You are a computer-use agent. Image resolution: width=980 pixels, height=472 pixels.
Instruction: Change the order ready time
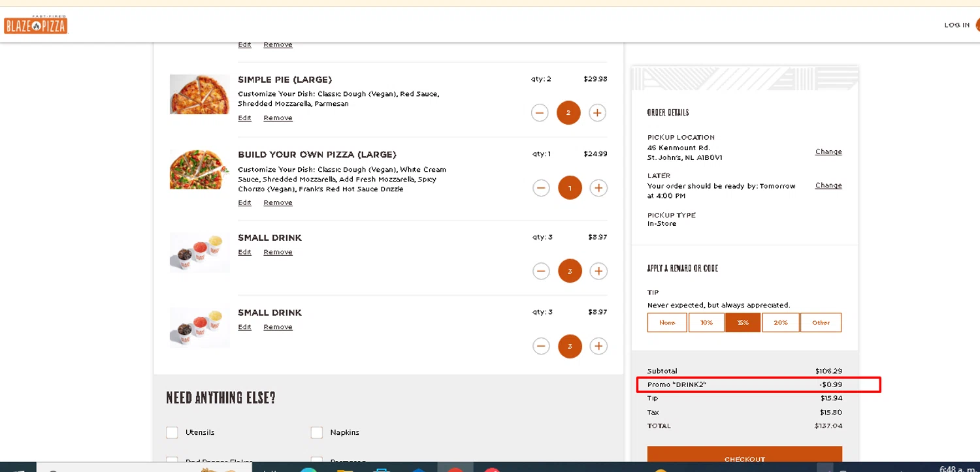click(x=828, y=185)
